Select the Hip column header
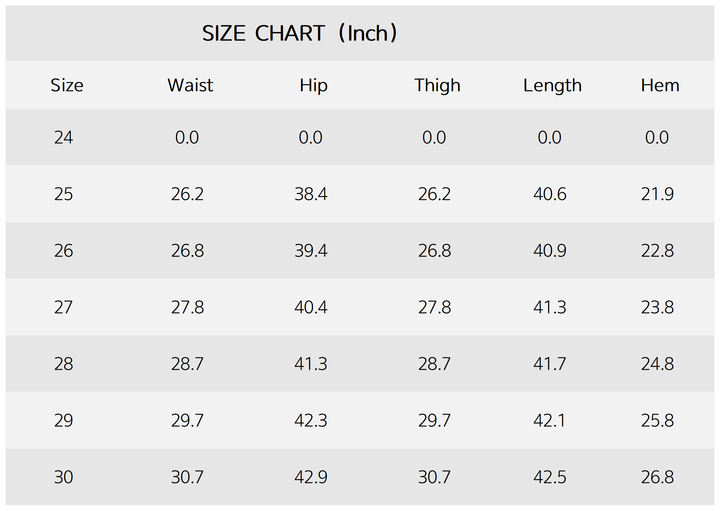This screenshot has height=511, width=720. click(313, 86)
